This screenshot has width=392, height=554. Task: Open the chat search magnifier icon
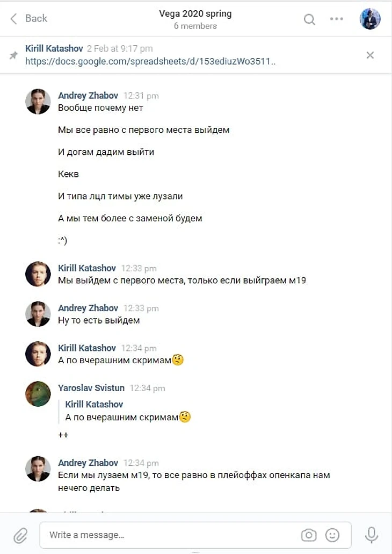309,19
